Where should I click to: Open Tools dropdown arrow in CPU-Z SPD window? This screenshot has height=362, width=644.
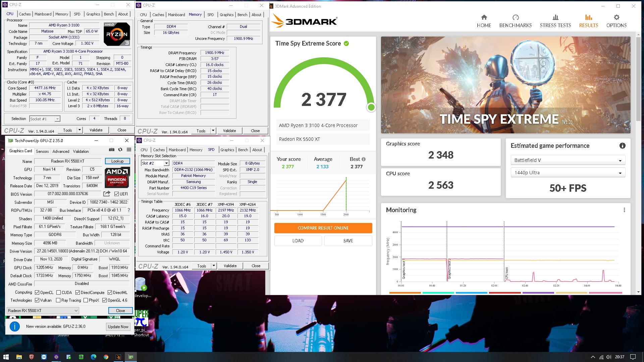[214, 266]
